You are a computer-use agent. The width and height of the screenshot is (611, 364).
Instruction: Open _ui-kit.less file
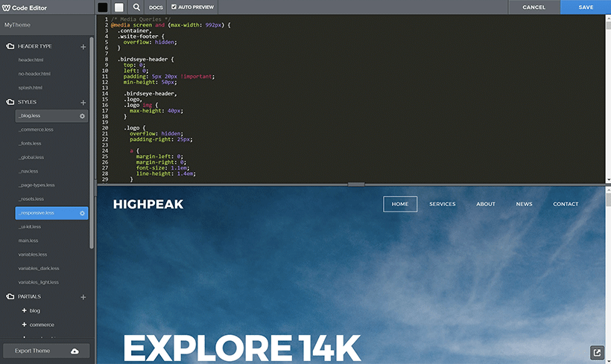30,226
